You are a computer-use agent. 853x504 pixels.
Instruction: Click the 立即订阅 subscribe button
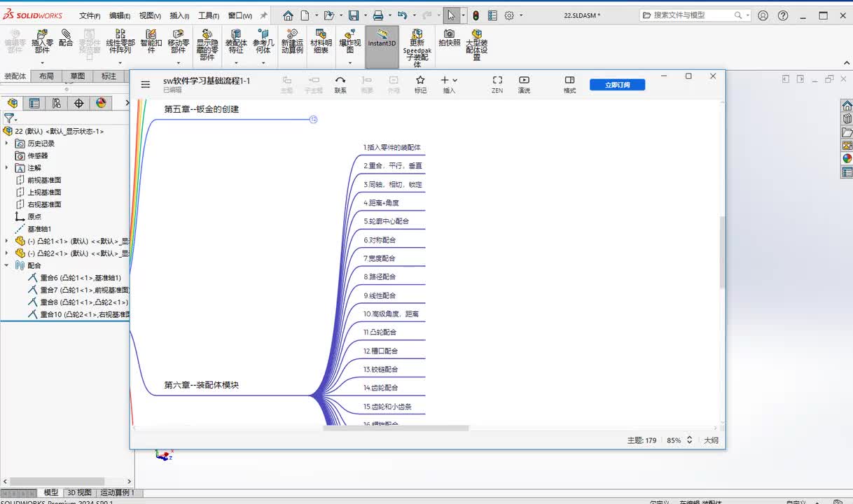point(616,85)
